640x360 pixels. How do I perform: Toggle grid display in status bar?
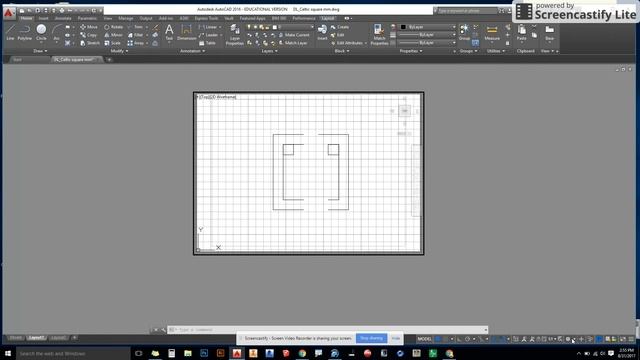[x=438, y=339]
